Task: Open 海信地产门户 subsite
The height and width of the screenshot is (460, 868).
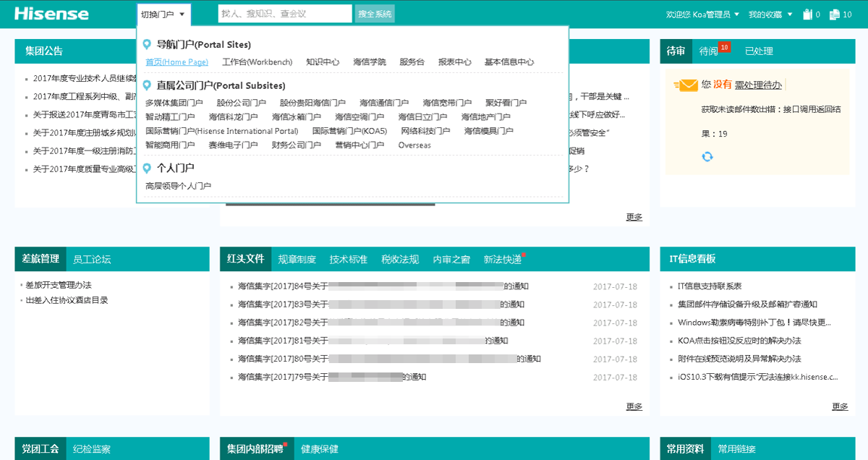Action: pyautogui.click(x=486, y=117)
